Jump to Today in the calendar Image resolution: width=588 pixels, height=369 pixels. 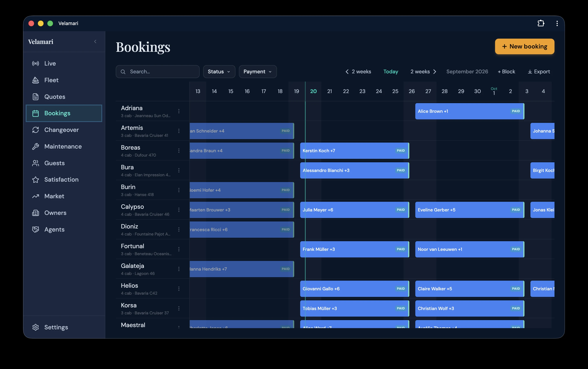[391, 71]
